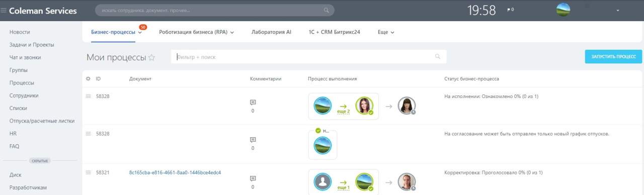Open the Лаборатория AI tab
The image size is (644, 195).
point(271,32)
